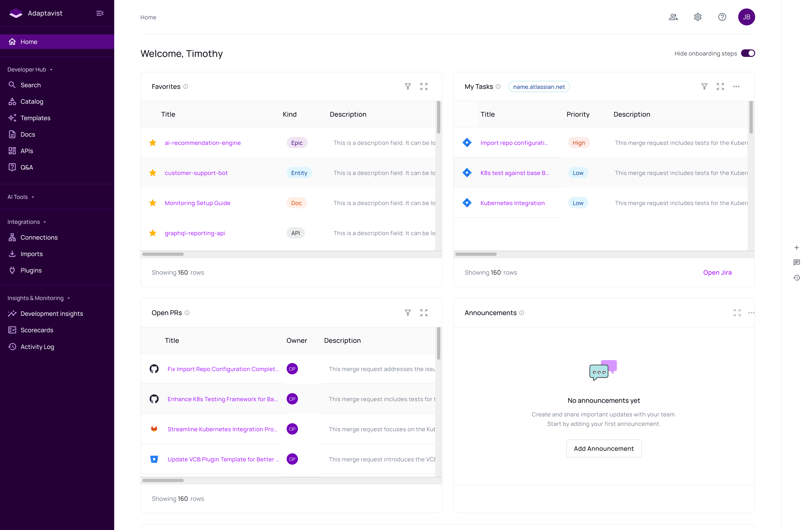This screenshot has width=812, height=530.
Task: Open team members icon in header
Action: (673, 17)
